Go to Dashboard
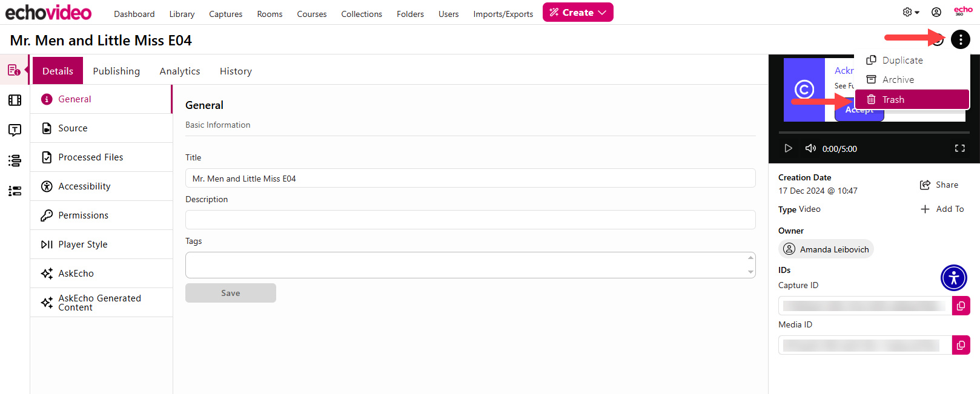 134,14
